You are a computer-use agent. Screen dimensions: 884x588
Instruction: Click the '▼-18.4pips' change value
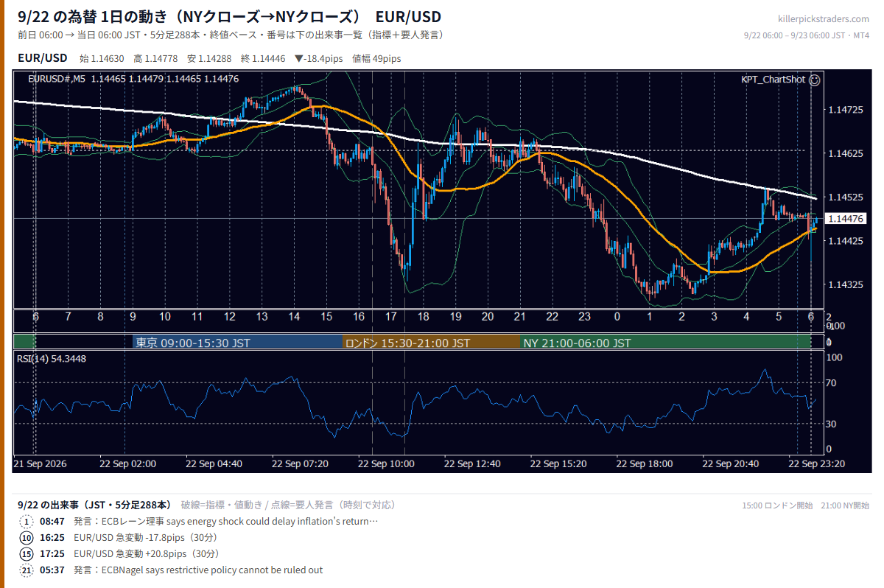click(320, 59)
